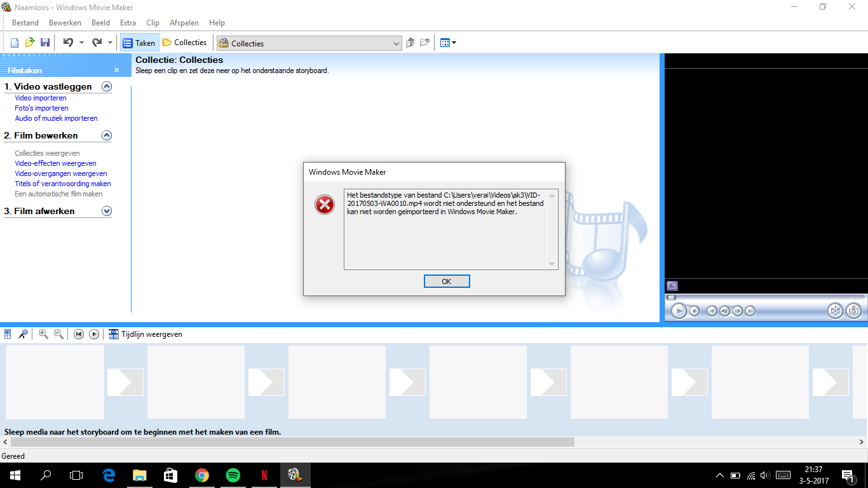The width and height of the screenshot is (868, 488).
Task: Zoom in the storyboard timeline
Action: (43, 334)
